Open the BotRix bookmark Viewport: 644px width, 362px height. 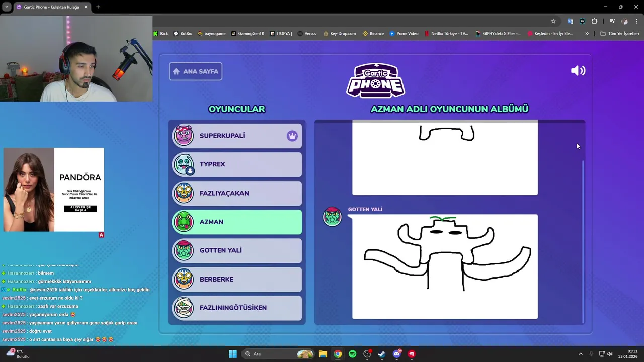(x=183, y=34)
